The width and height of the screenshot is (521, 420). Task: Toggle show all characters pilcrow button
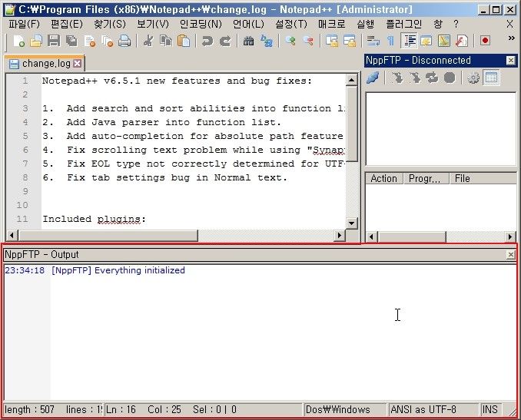pos(390,41)
